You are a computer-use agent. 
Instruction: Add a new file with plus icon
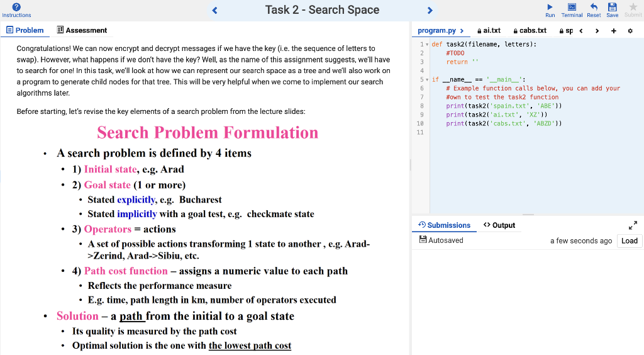pyautogui.click(x=614, y=31)
